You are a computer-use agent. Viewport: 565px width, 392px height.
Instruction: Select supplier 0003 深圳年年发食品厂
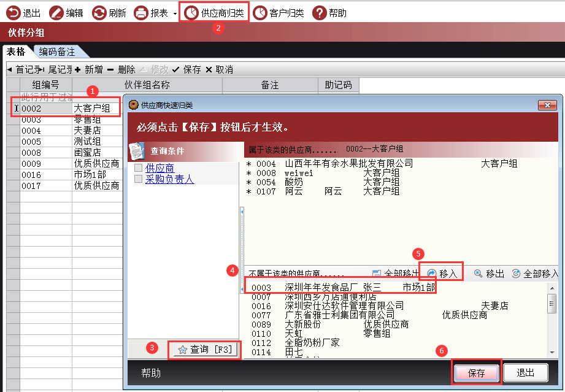344,288
